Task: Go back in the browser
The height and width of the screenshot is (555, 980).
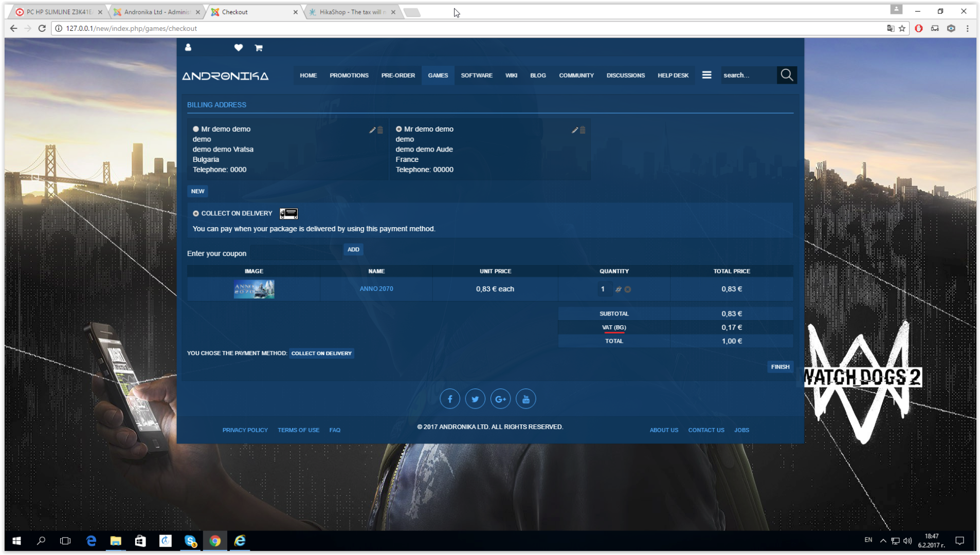Action: (13, 28)
